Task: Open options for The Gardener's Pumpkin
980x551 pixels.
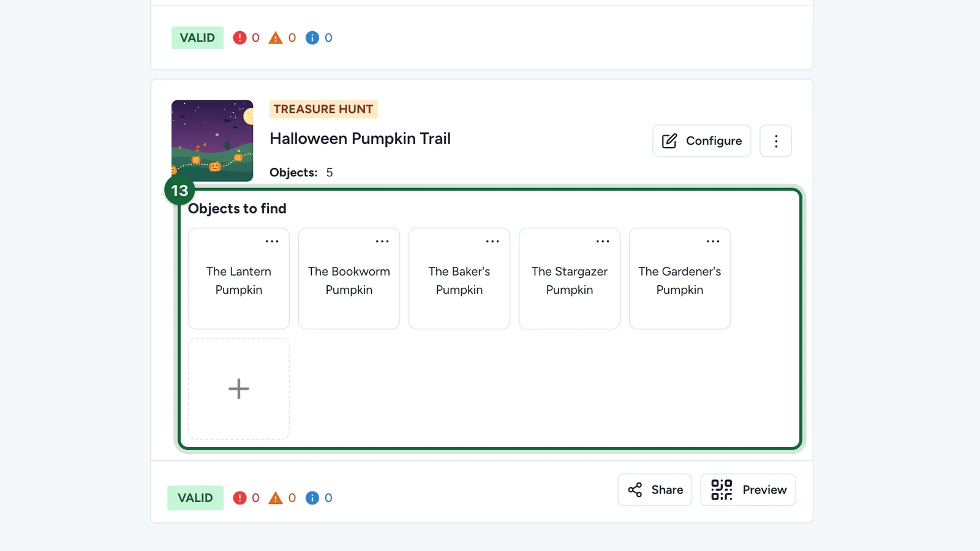Action: click(713, 241)
